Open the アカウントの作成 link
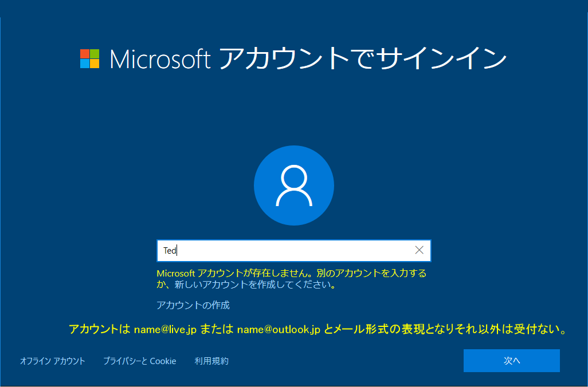Viewport: 588px width, 387px height. click(x=193, y=305)
